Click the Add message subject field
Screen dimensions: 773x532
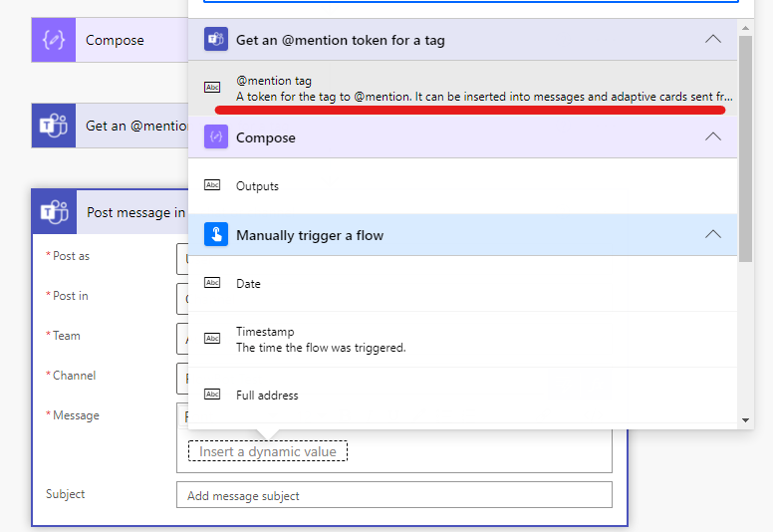(394, 495)
